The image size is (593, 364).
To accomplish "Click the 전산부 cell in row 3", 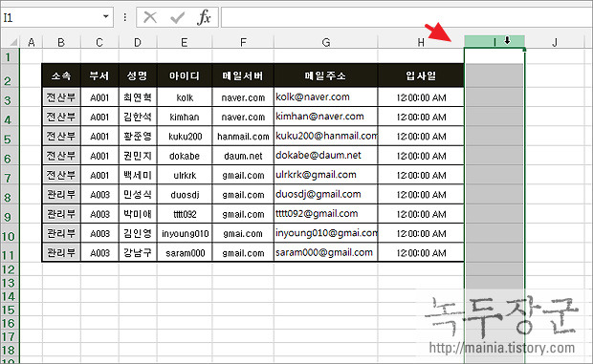I will (x=61, y=97).
